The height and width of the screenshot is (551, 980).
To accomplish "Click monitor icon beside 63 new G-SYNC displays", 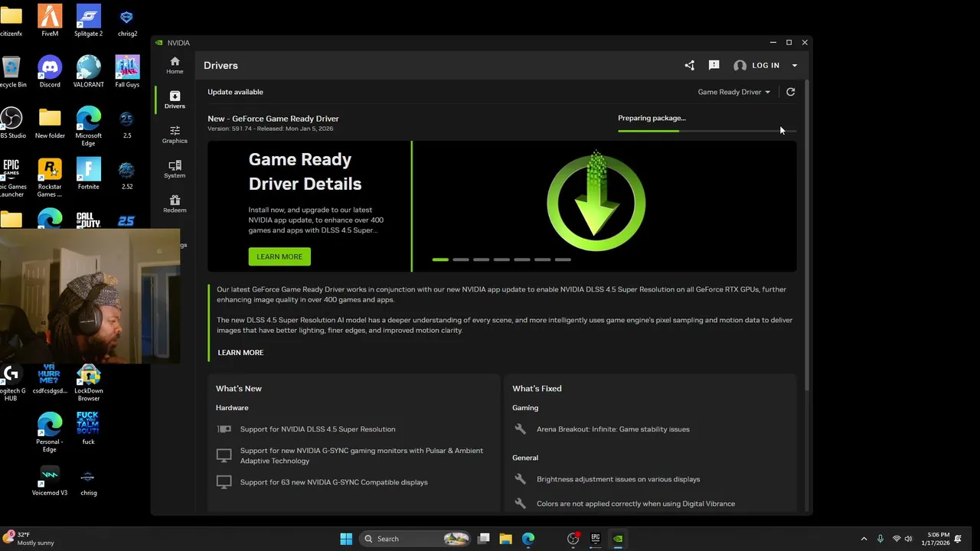I will (x=224, y=482).
